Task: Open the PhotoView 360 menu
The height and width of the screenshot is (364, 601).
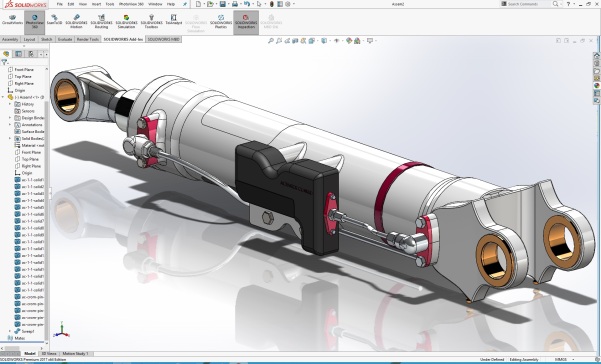Action: (x=131, y=4)
